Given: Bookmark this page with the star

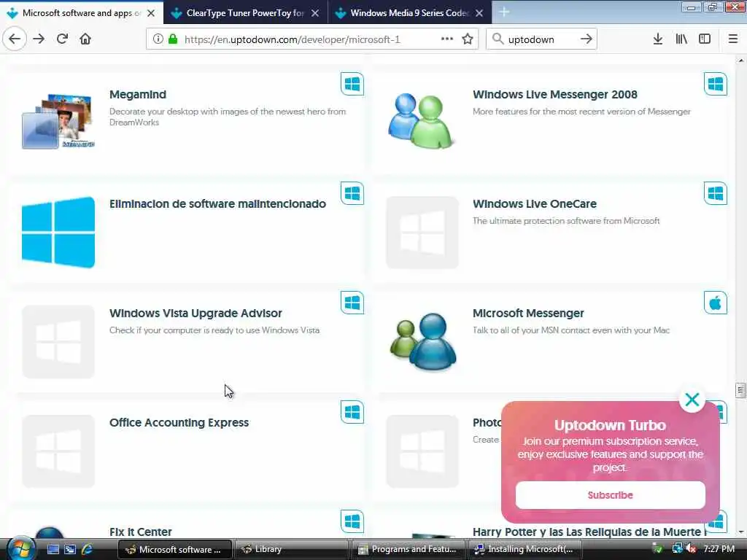Looking at the screenshot, I should pos(468,39).
